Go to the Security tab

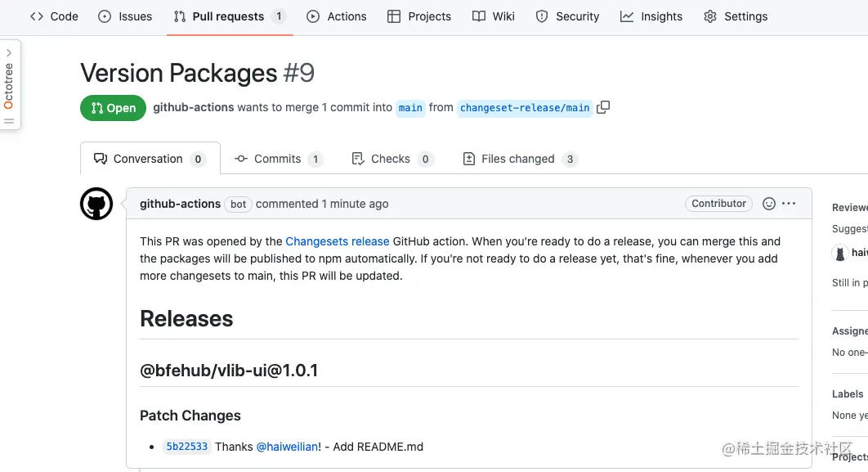tap(567, 16)
